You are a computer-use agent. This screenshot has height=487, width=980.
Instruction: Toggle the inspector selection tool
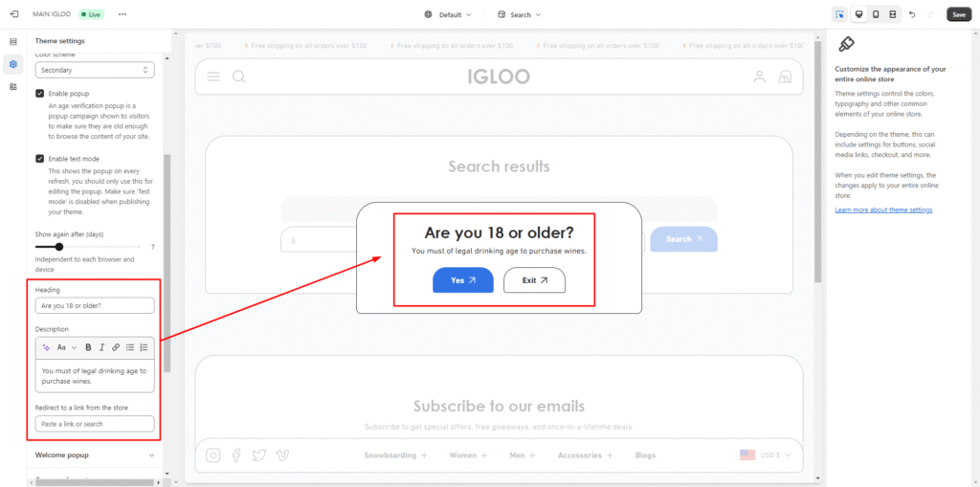point(839,14)
